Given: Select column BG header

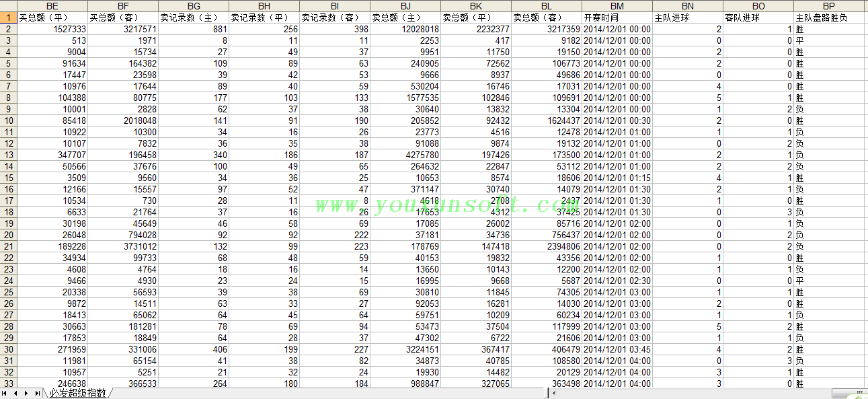Looking at the screenshot, I should [194, 6].
